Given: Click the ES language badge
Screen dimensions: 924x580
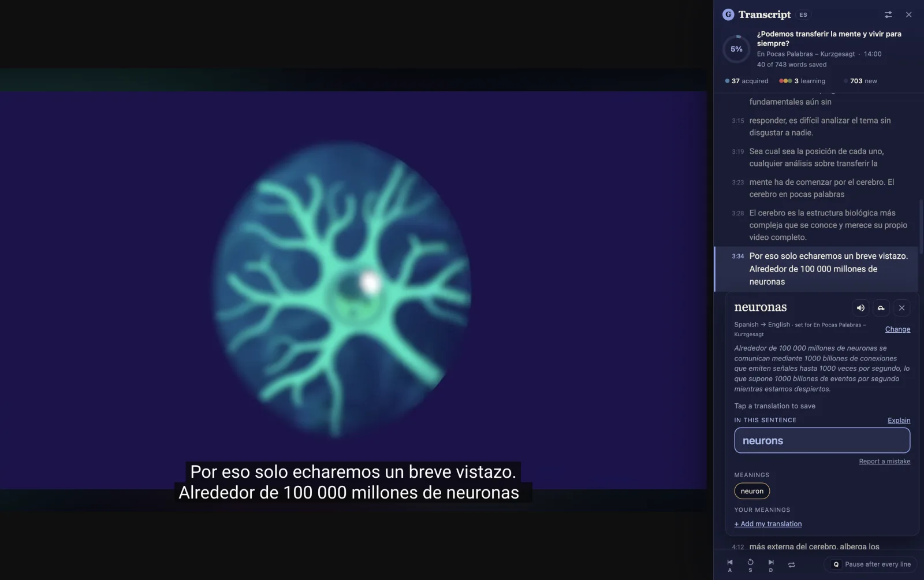Looking at the screenshot, I should [x=803, y=14].
